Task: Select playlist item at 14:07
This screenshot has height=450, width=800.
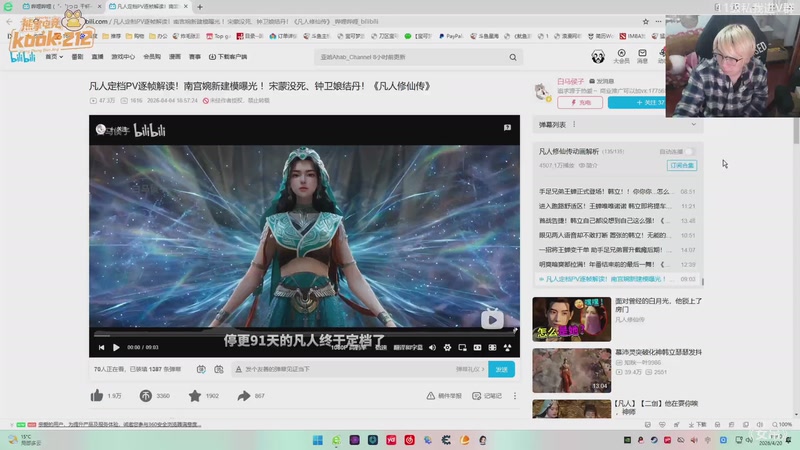Action: tap(617, 250)
